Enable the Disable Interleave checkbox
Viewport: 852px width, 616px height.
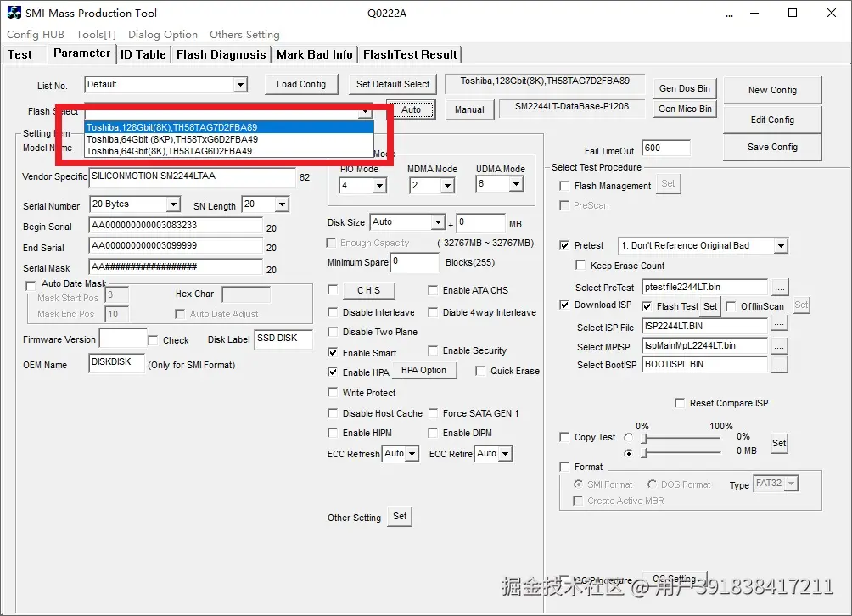[333, 312]
